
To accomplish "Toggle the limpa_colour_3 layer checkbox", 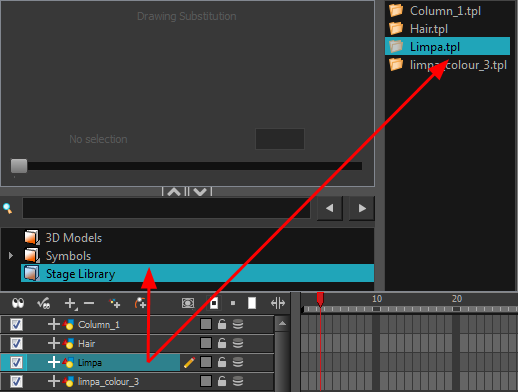I will pyautogui.click(x=16, y=381).
